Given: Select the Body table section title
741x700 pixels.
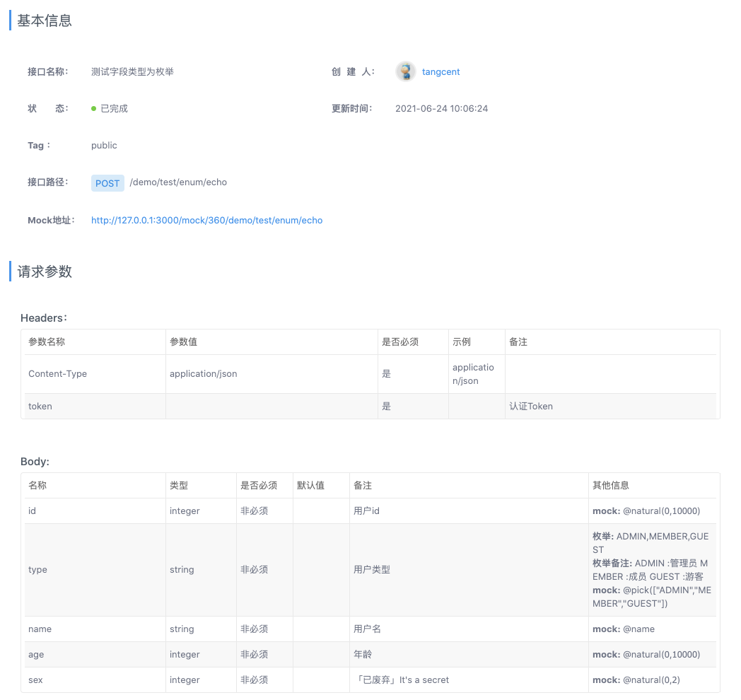Looking at the screenshot, I should 35,462.
